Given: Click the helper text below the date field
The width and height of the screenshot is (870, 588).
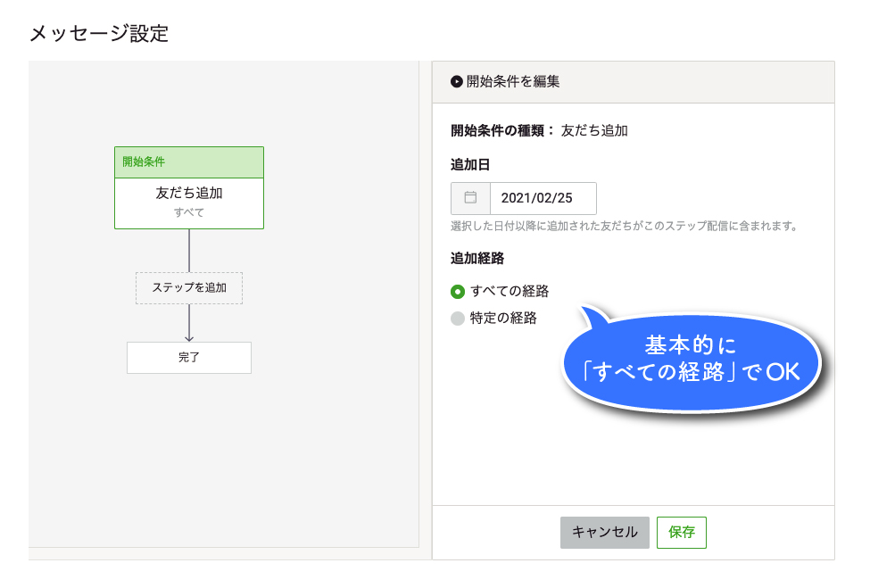Looking at the screenshot, I should [x=624, y=227].
